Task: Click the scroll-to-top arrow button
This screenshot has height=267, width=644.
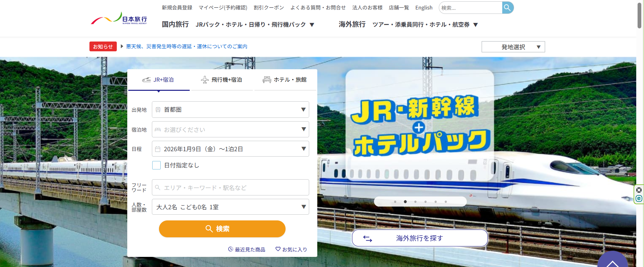Action: click(613, 260)
